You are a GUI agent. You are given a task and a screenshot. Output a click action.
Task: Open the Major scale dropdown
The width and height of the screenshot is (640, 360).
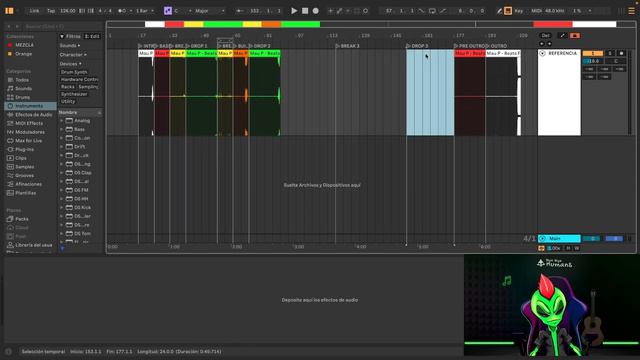(x=209, y=11)
